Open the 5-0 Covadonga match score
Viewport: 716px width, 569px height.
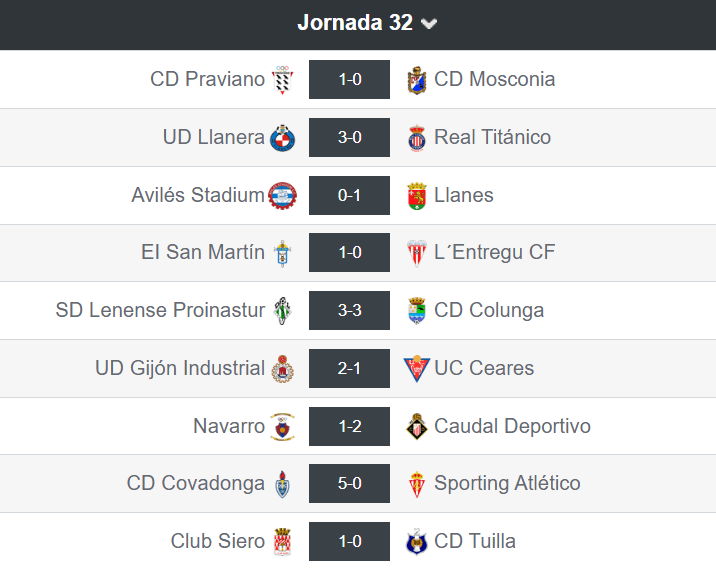coord(349,484)
